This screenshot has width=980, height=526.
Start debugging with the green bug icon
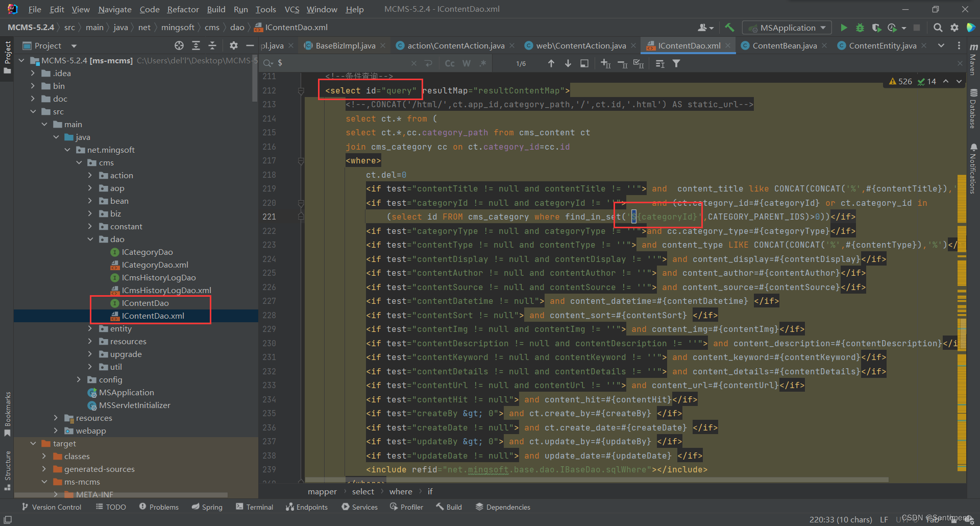pyautogui.click(x=860, y=28)
